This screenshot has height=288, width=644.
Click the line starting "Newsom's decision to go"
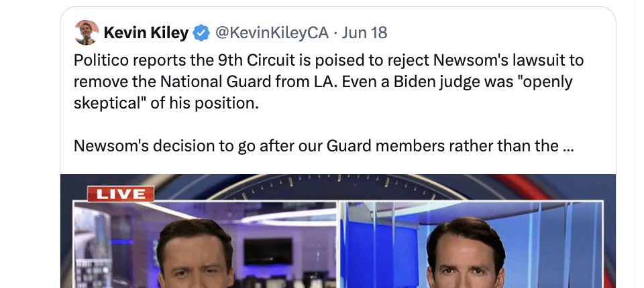point(323,146)
